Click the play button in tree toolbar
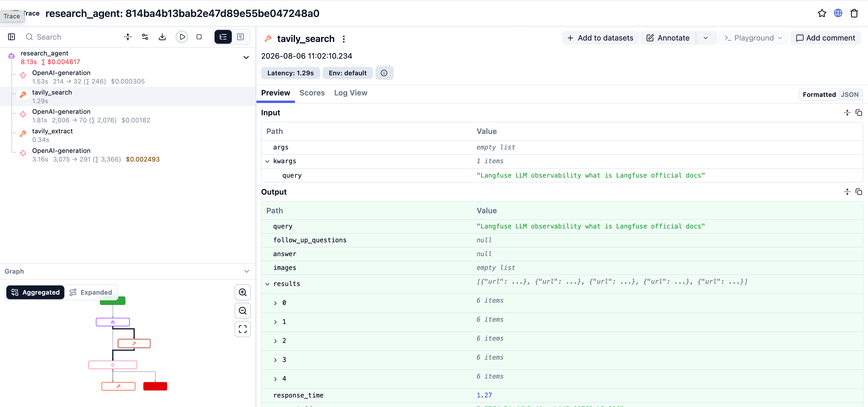This screenshot has height=407, width=868. 182,37
